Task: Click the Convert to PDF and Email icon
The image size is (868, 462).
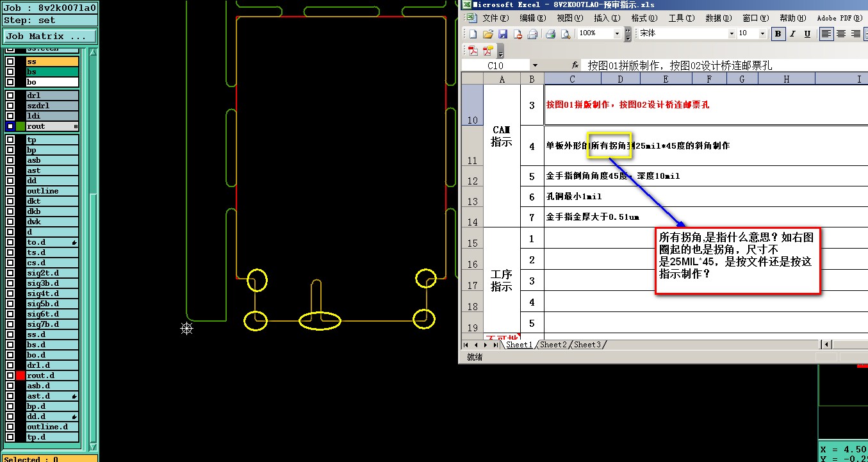Action: [488, 51]
